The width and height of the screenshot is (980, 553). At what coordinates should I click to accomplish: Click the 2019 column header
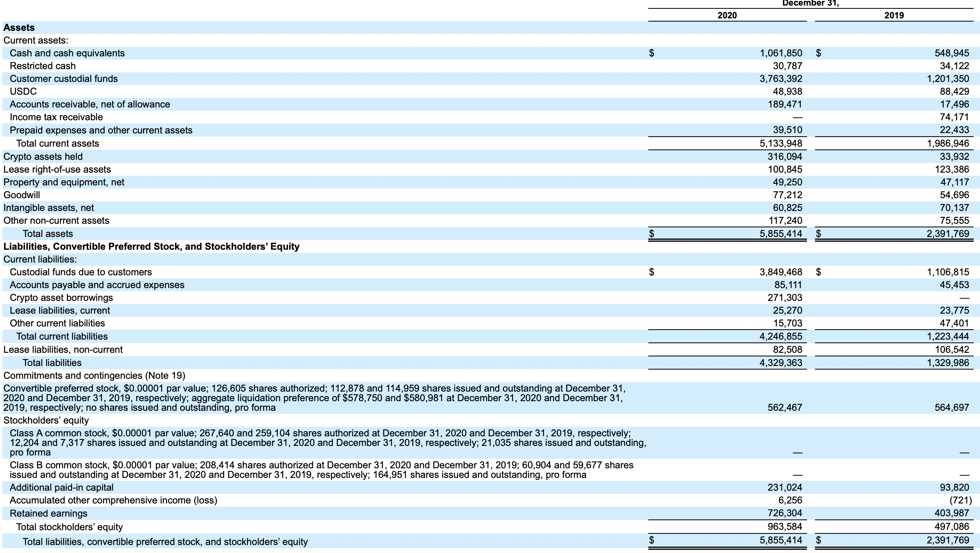tap(894, 15)
